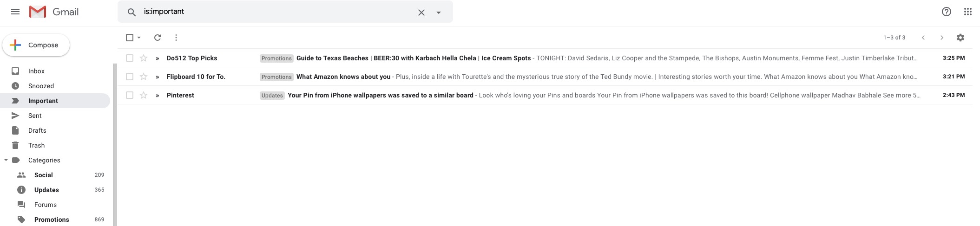Click the Social people icon

pyautogui.click(x=21, y=175)
